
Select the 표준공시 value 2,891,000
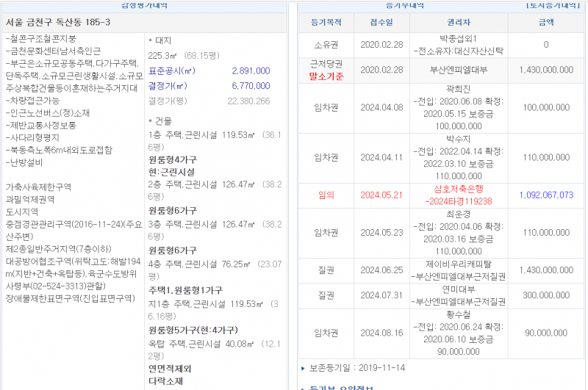click(x=251, y=71)
